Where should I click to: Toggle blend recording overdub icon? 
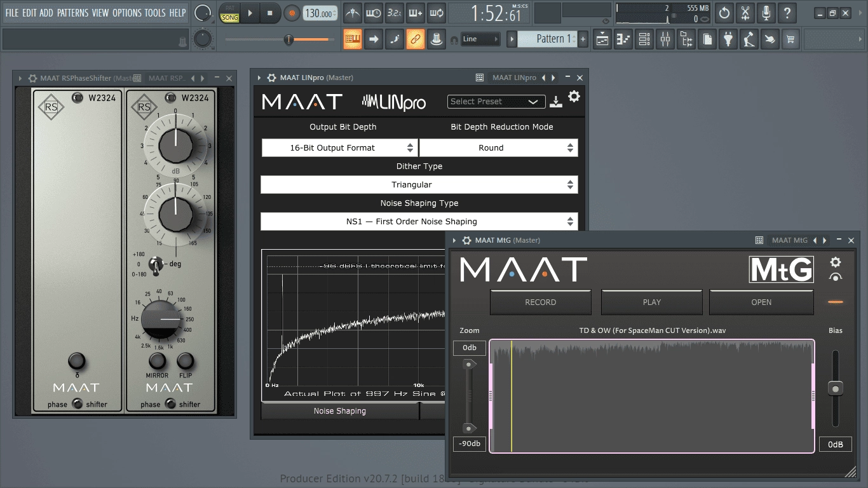416,13
